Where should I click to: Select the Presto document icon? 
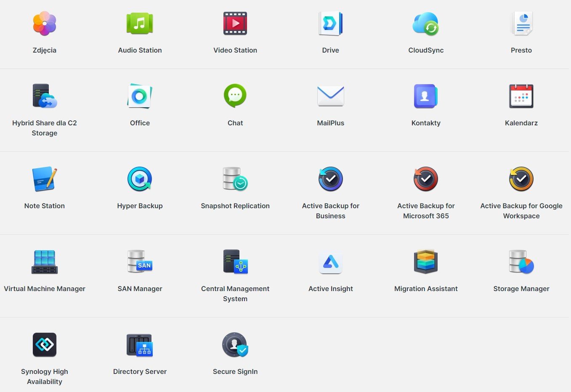click(x=521, y=24)
